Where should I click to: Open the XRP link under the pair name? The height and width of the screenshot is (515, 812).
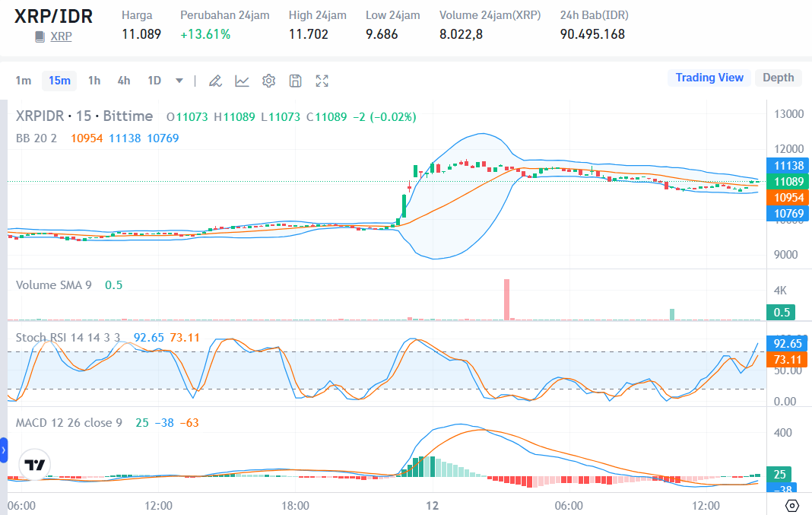(61, 36)
